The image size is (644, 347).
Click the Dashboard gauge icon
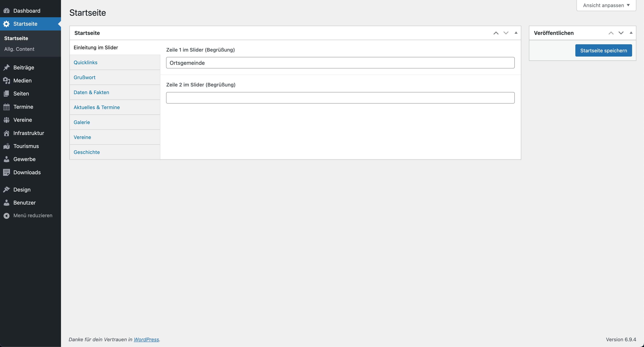coord(7,11)
